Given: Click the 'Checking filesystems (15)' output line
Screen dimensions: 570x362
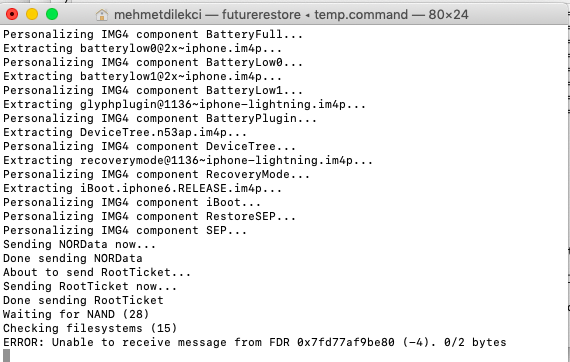Looking at the screenshot, I should pyautogui.click(x=90, y=328).
